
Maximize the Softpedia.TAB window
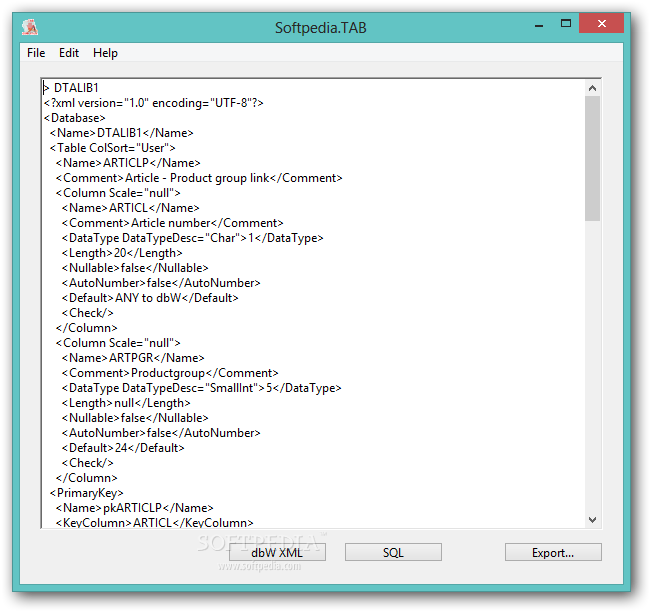[x=565, y=24]
